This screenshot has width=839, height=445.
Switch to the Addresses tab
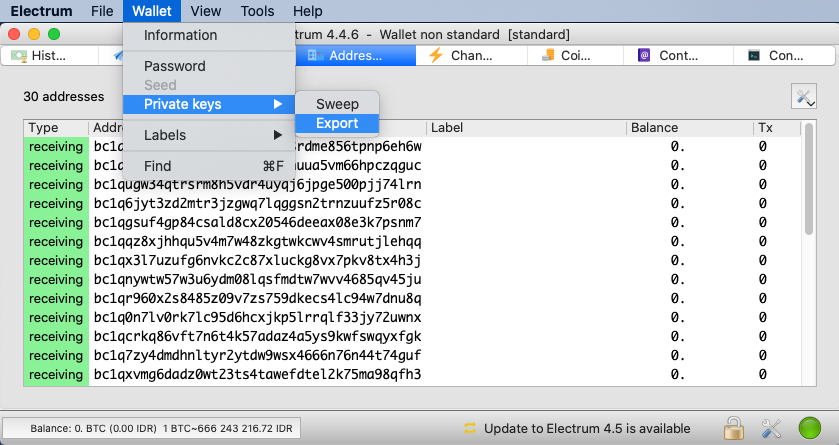coord(355,56)
